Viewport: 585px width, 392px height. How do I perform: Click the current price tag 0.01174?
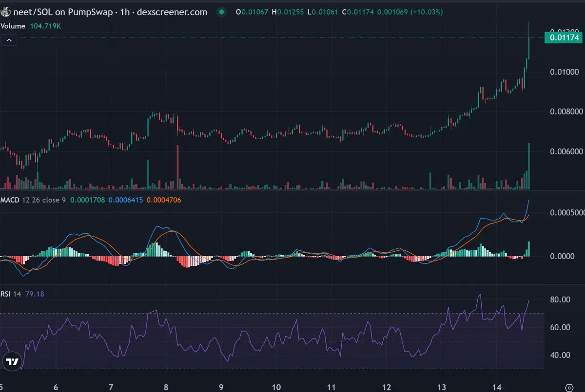point(564,37)
